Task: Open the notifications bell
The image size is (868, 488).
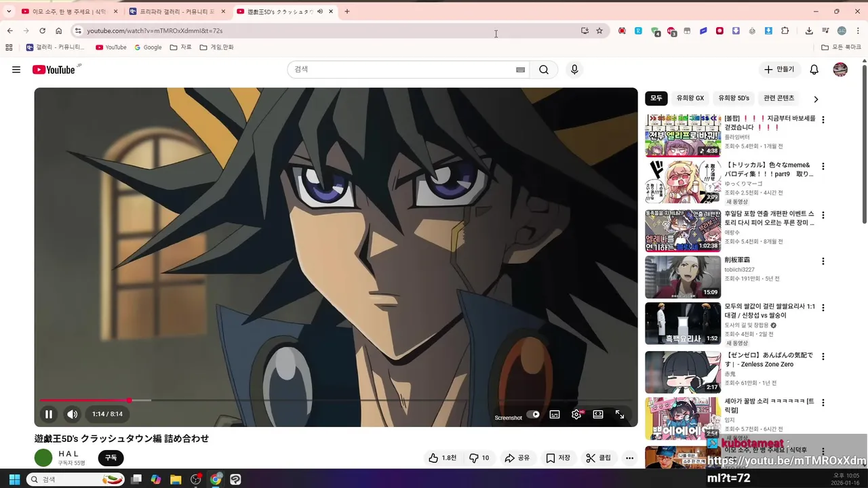Action: (x=814, y=70)
